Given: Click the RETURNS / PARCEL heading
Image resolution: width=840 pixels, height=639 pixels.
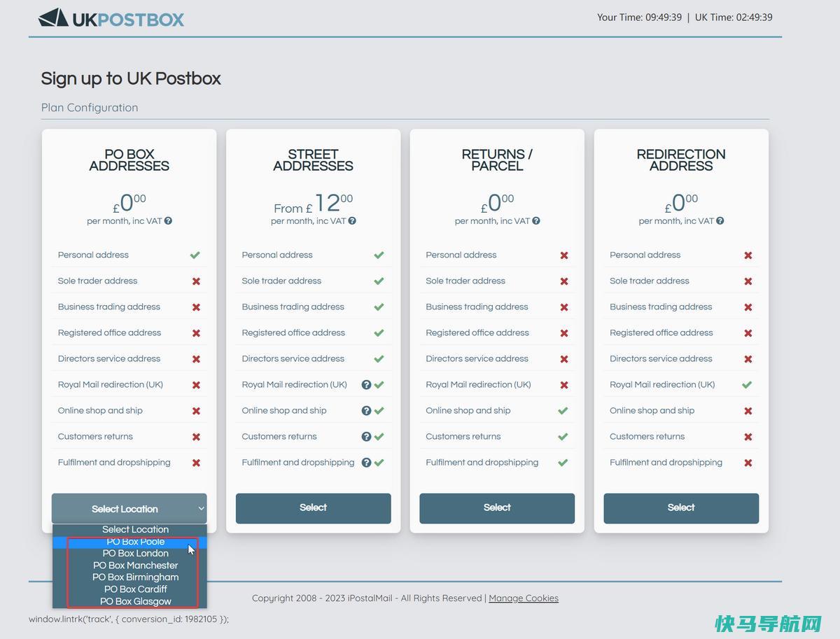Looking at the screenshot, I should (497, 160).
